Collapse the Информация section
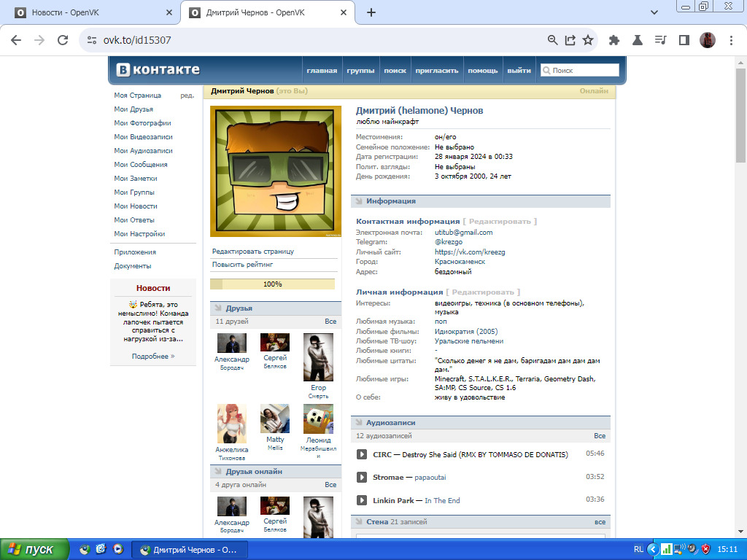This screenshot has height=560, width=747. point(390,201)
